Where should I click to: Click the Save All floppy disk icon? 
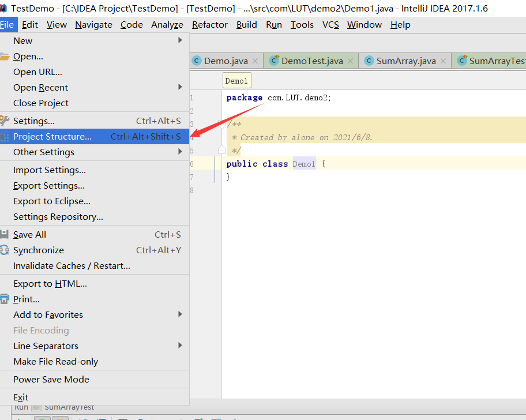pos(4,234)
